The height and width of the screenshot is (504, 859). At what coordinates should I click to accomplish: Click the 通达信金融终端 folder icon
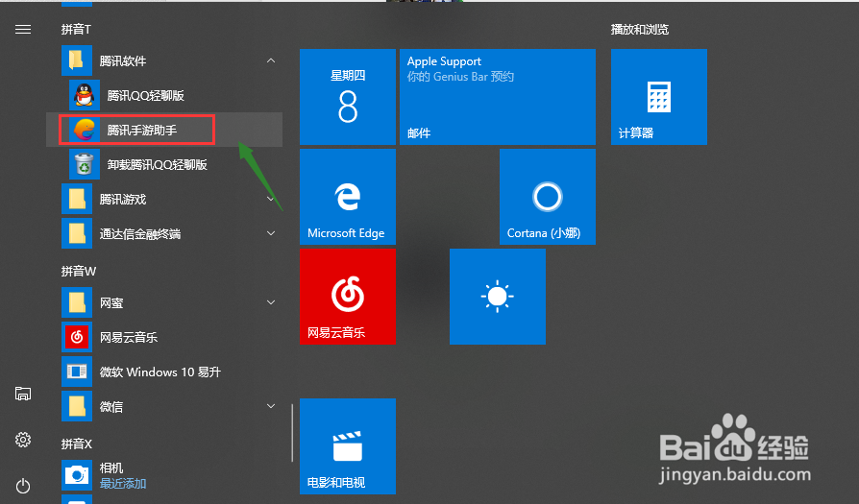[x=77, y=233]
